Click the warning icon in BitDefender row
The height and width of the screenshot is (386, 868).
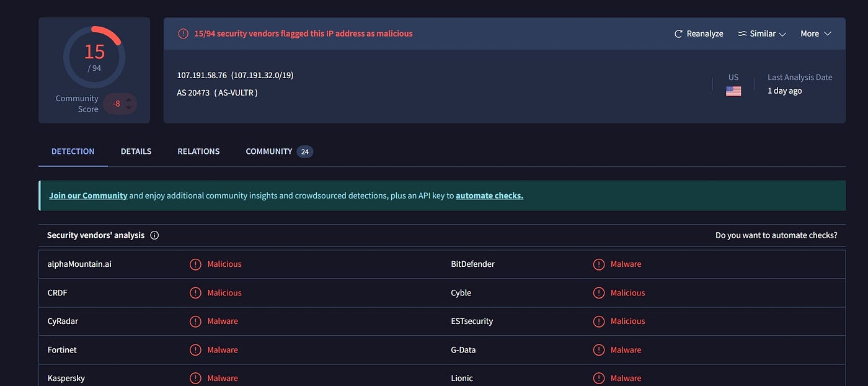(x=599, y=264)
